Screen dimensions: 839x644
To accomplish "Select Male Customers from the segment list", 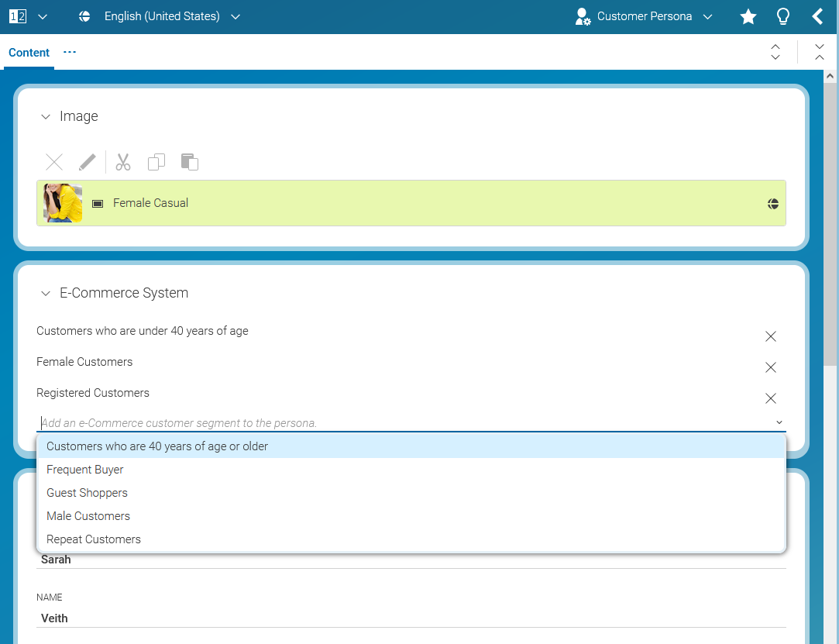I will pos(88,515).
